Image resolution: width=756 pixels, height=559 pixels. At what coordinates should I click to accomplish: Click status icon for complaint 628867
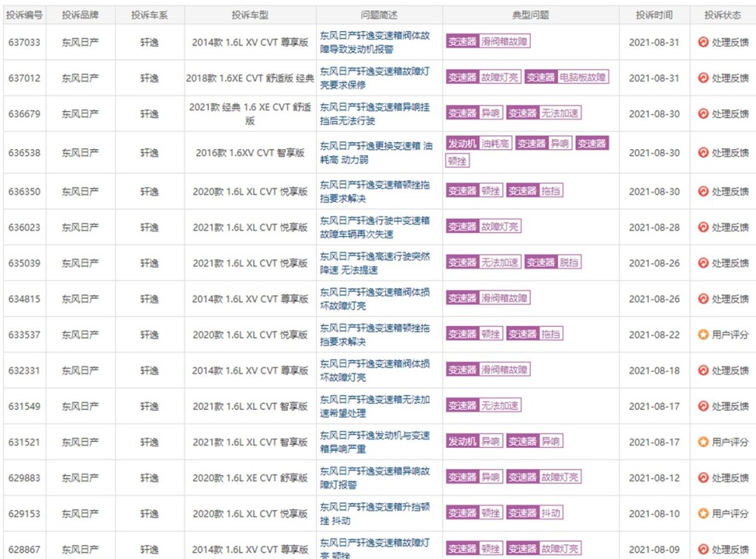pyautogui.click(x=703, y=549)
